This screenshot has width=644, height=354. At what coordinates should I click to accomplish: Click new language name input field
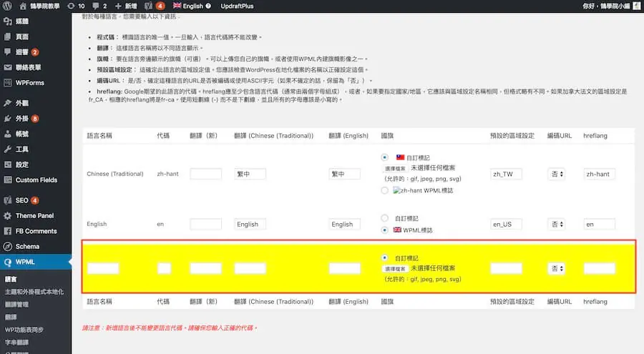pyautogui.click(x=103, y=269)
